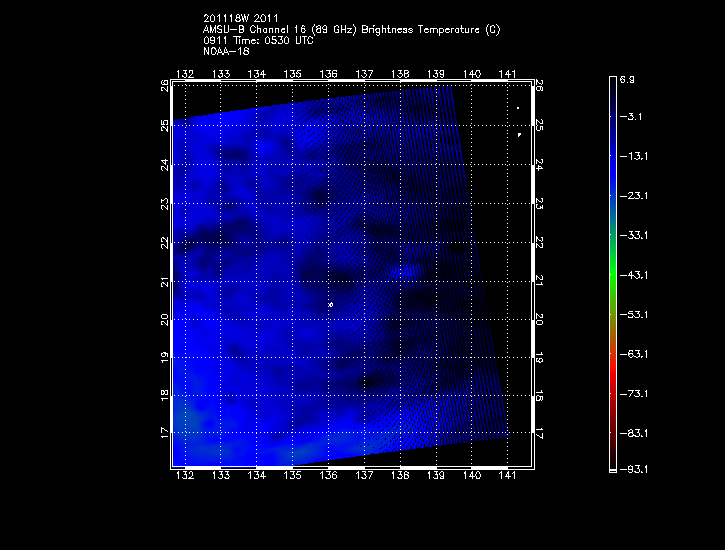Click longitude 141 on the top axis

(x=509, y=74)
